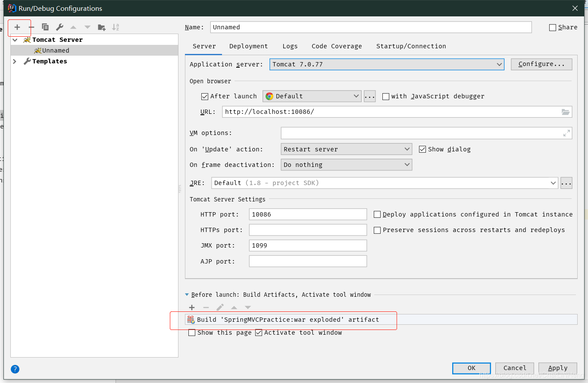Check the Show this page checkbox
The width and height of the screenshot is (588, 383).
[x=192, y=333]
